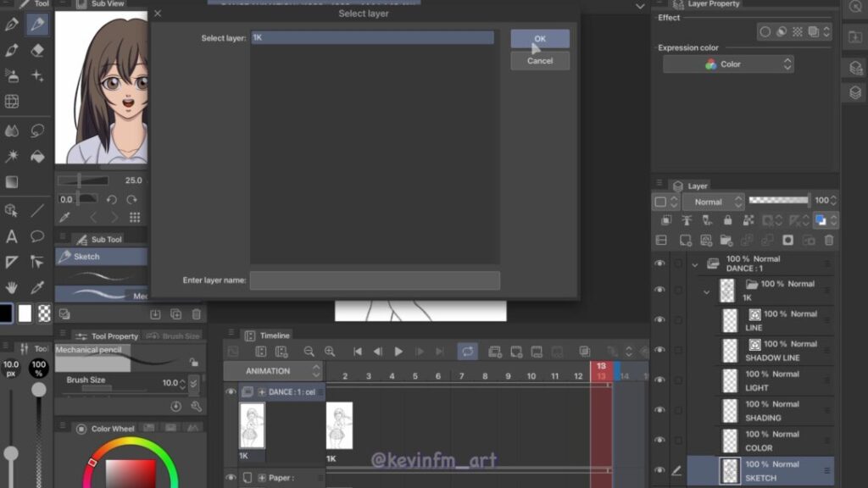Select the SKETCH layer
This screenshot has width=868, height=488.
(760, 471)
